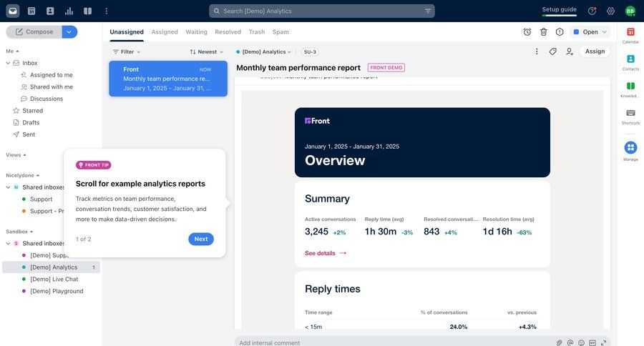644x346 pixels.
Task: Click the tag icon for conversation
Action: [553, 51]
